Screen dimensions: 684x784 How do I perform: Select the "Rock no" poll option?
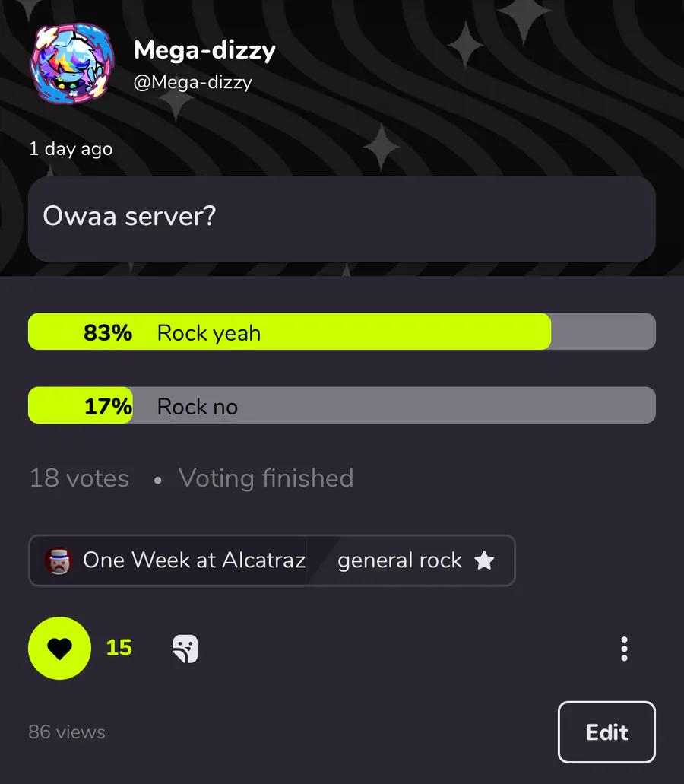pyautogui.click(x=198, y=406)
